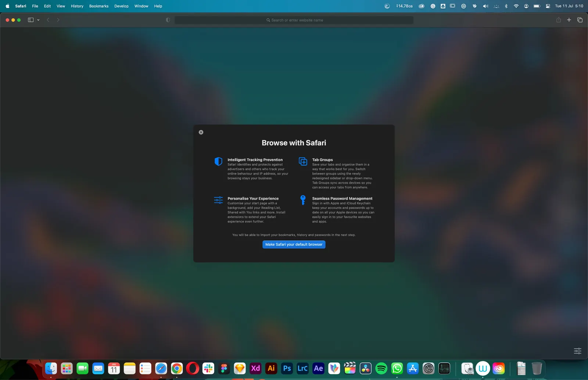Open the Bookmarks menu
The width and height of the screenshot is (588, 380).
(99, 6)
